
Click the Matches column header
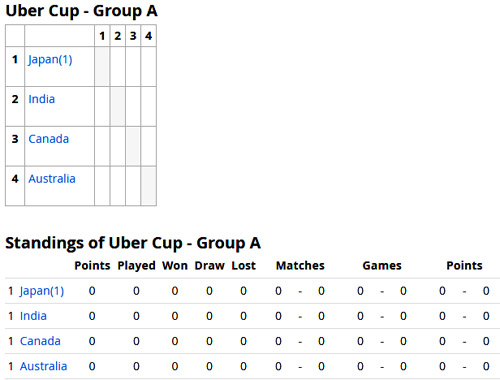pos(300,266)
